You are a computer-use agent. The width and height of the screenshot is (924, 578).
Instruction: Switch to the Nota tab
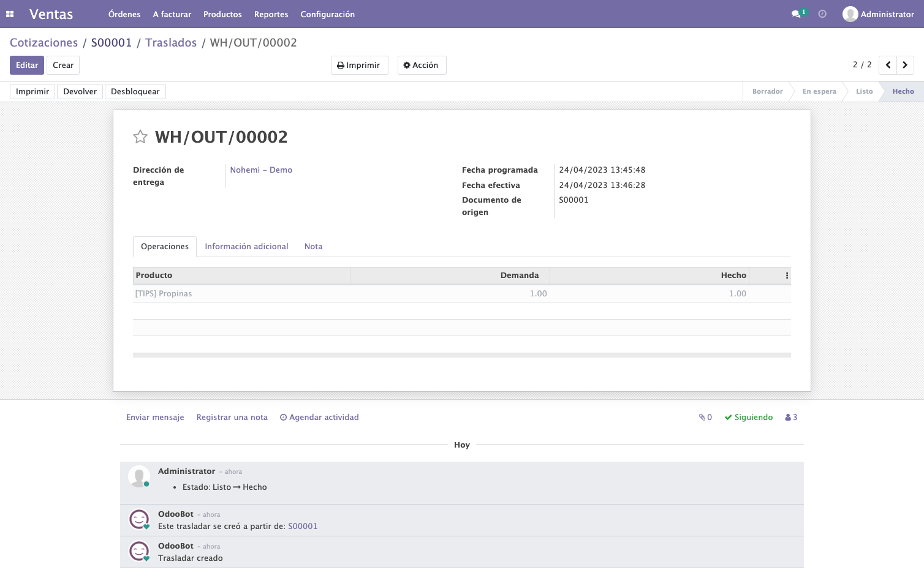313,247
